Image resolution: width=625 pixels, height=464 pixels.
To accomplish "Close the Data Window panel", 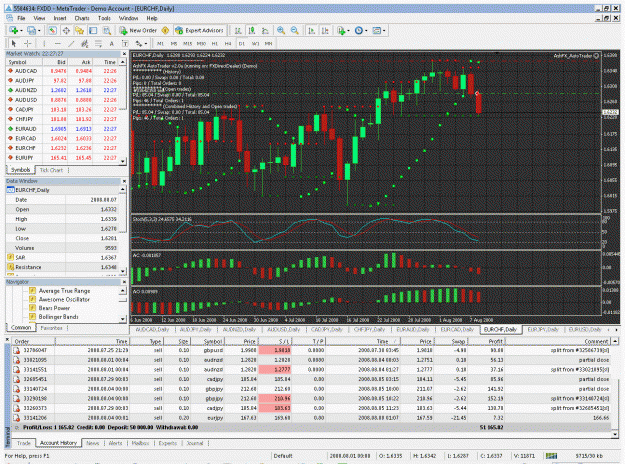I will (x=124, y=181).
